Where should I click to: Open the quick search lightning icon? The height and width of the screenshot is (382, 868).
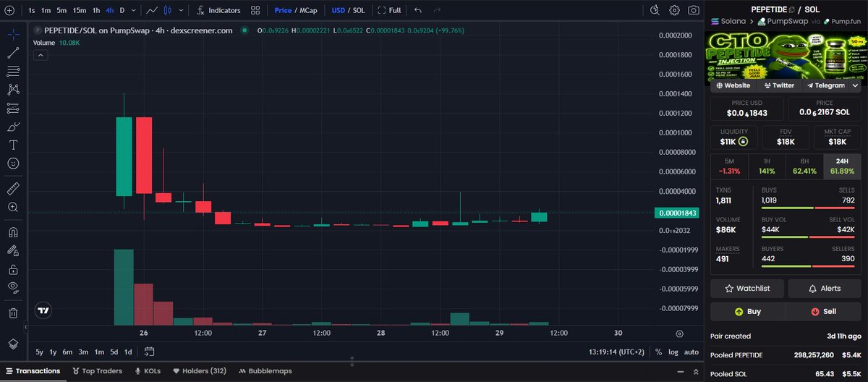(655, 10)
